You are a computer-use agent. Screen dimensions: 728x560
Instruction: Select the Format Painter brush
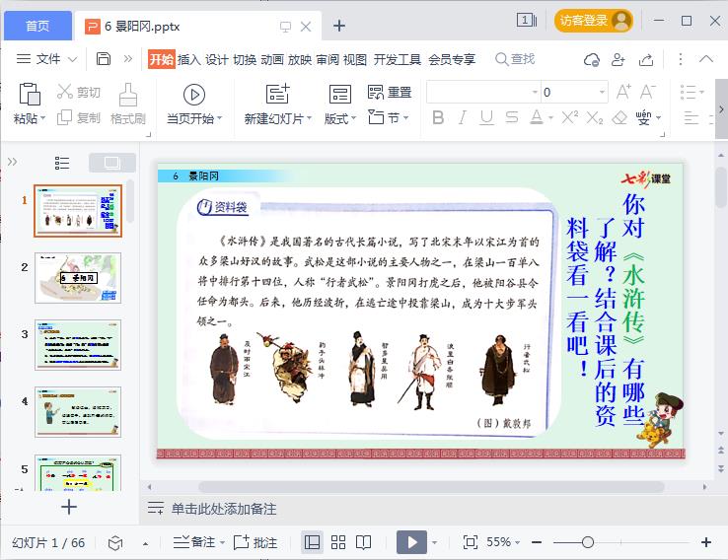click(x=128, y=105)
